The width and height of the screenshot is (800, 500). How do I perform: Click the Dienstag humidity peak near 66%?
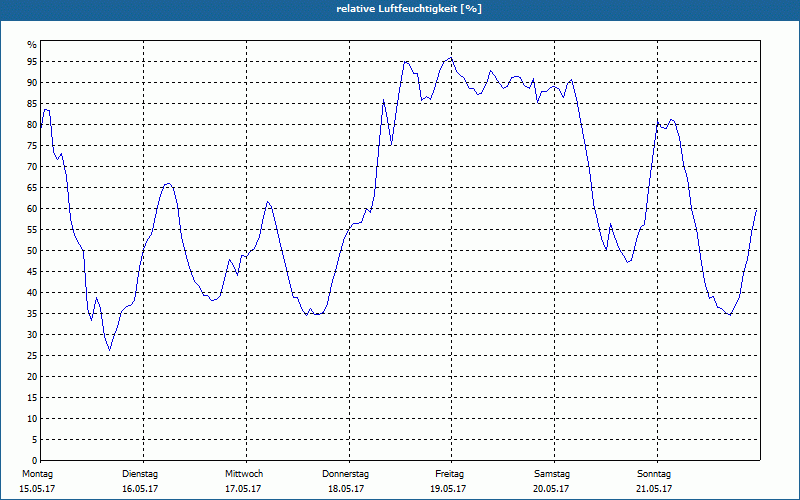pyautogui.click(x=168, y=184)
